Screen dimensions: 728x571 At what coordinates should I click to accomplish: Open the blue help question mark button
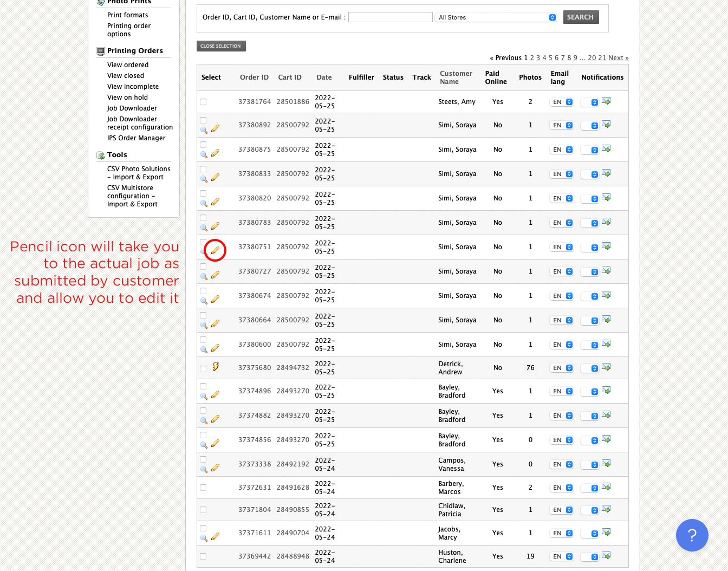click(692, 535)
